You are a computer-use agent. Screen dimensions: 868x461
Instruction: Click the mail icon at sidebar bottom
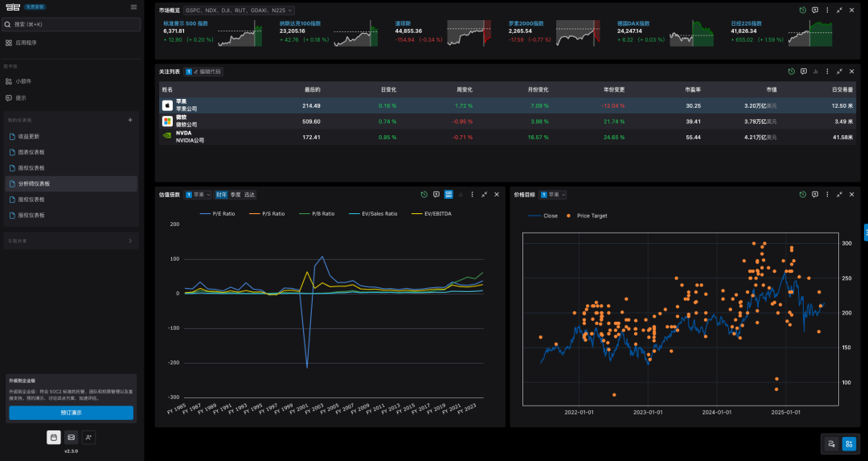pos(72,438)
